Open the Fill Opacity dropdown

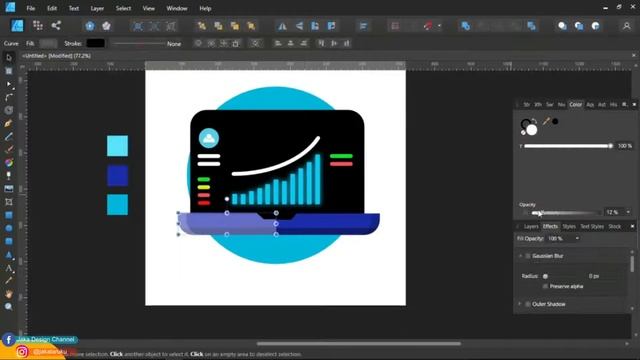point(577,238)
